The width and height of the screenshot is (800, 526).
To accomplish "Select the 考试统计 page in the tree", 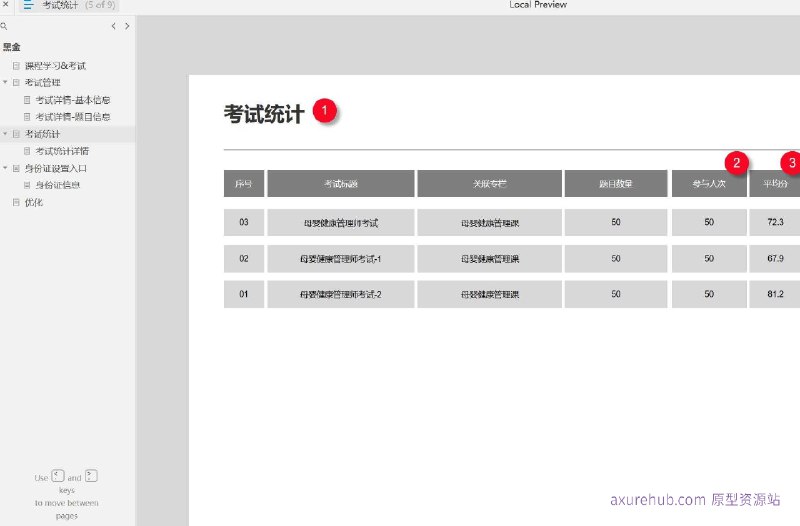I will pyautogui.click(x=42, y=134).
